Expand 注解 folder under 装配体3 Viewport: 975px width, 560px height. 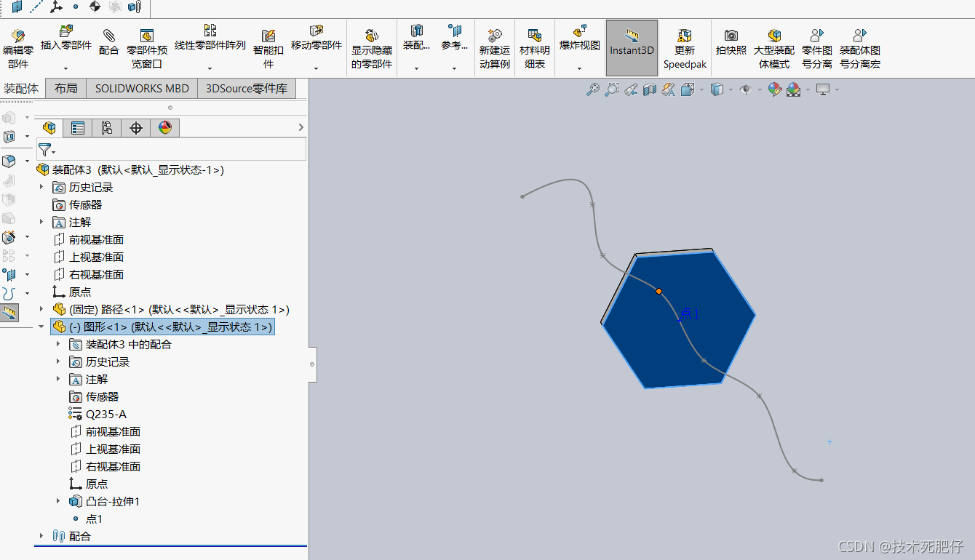click(41, 222)
